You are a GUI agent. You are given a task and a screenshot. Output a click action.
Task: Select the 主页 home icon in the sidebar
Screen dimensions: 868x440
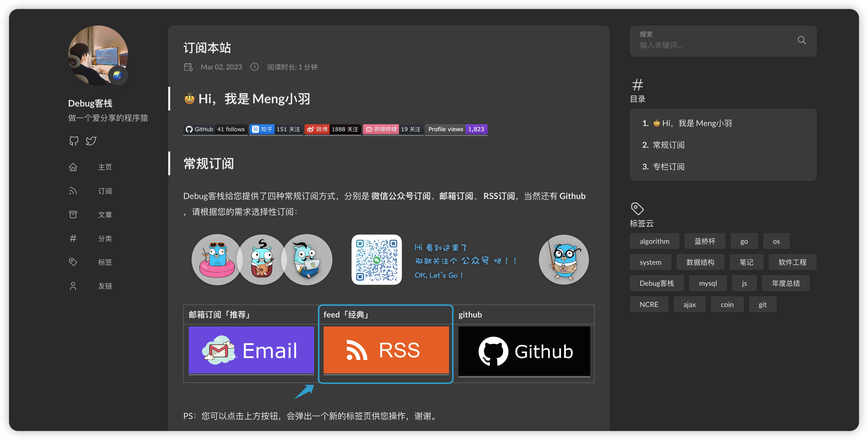point(73,167)
